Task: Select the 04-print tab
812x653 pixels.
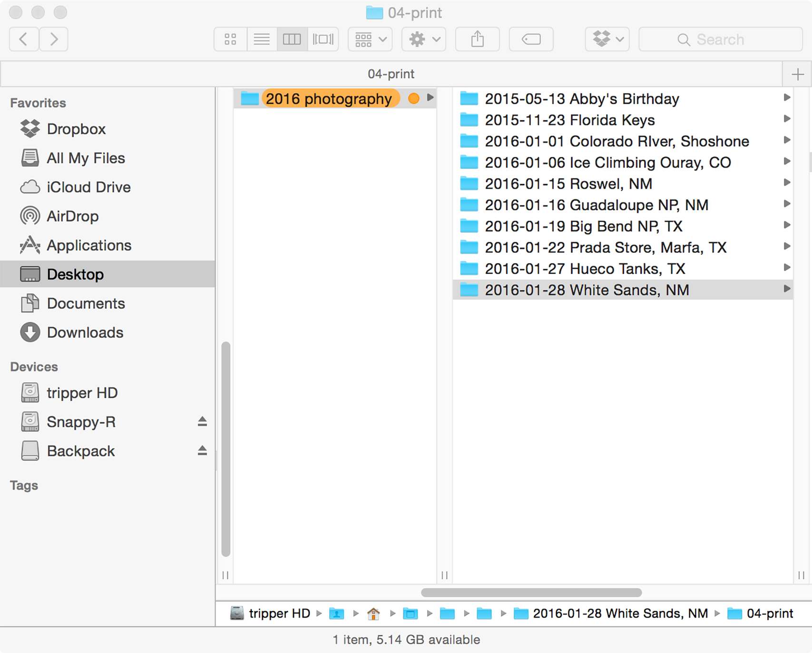Action: [x=391, y=74]
